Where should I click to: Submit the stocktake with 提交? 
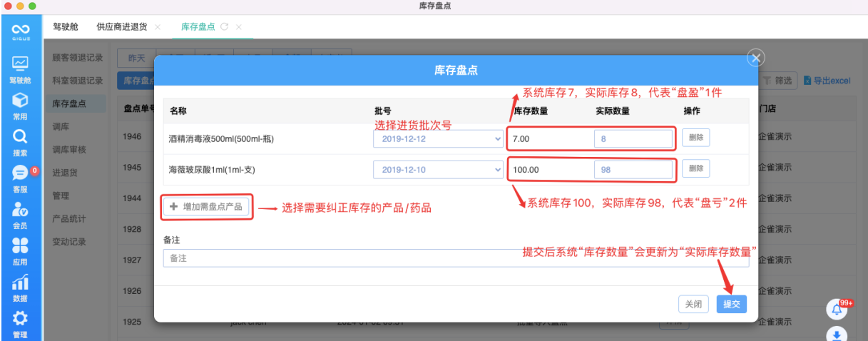[x=732, y=304]
